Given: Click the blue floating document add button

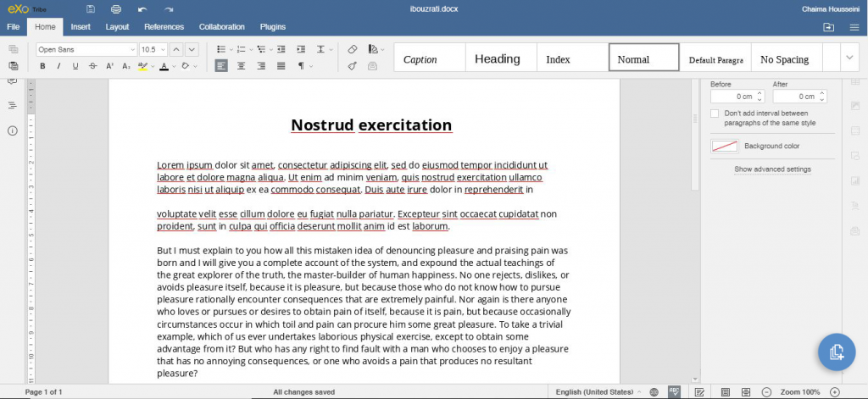Looking at the screenshot, I should coord(837,352).
